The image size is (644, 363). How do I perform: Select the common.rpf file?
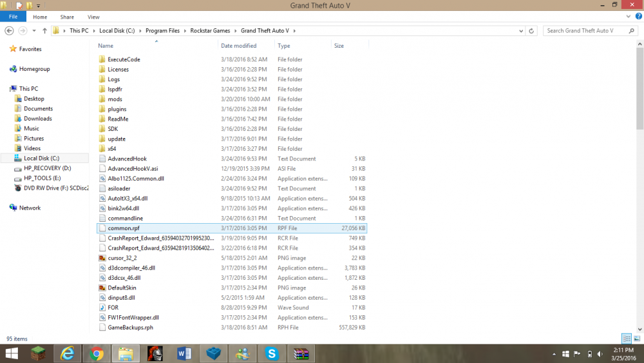(232, 228)
